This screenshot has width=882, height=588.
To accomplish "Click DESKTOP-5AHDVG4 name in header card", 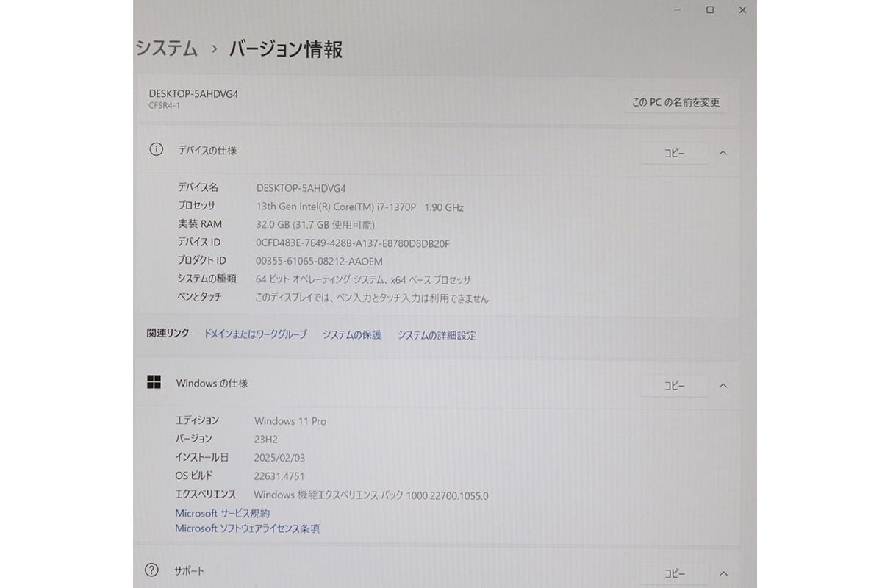I will [193, 93].
